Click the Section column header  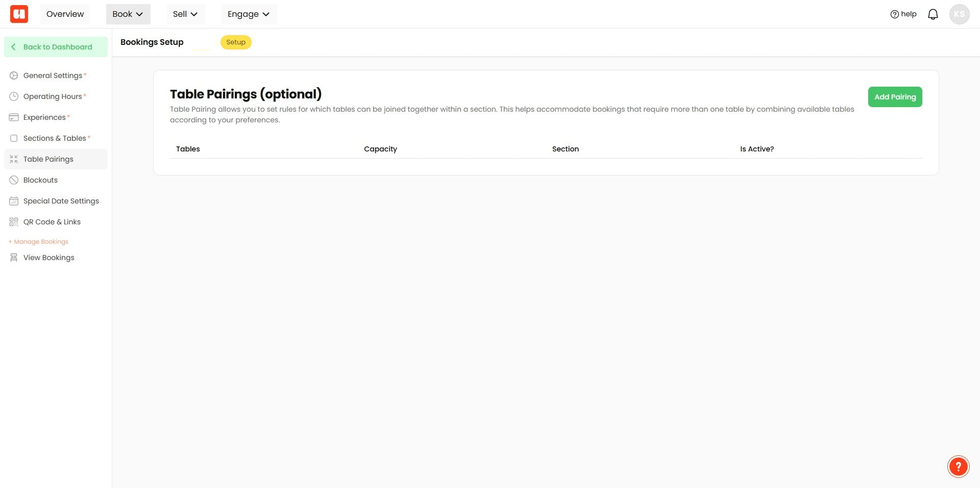point(566,149)
